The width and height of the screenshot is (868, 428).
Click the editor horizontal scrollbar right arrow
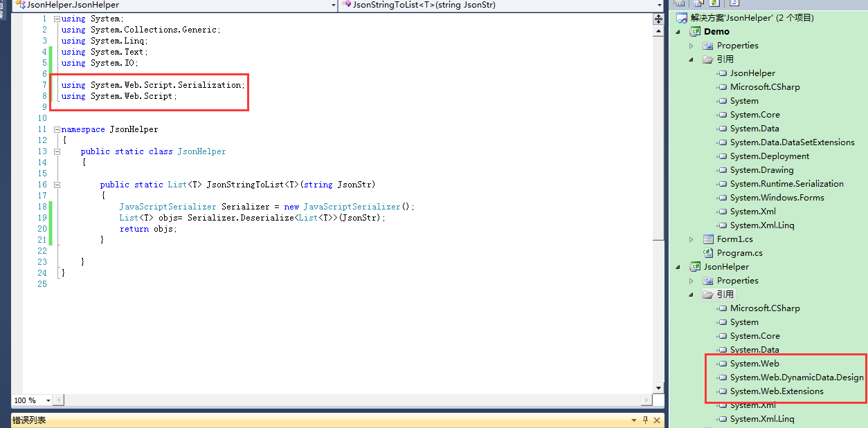tap(647, 400)
